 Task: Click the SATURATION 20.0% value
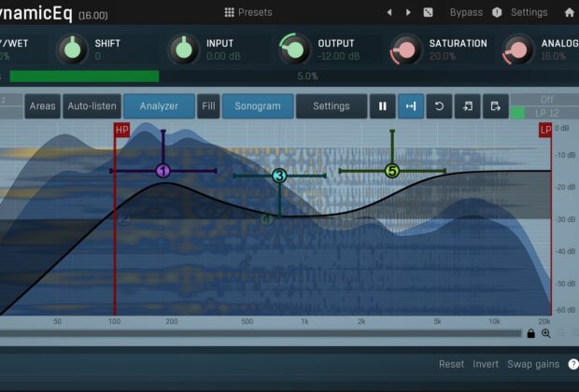point(443,56)
